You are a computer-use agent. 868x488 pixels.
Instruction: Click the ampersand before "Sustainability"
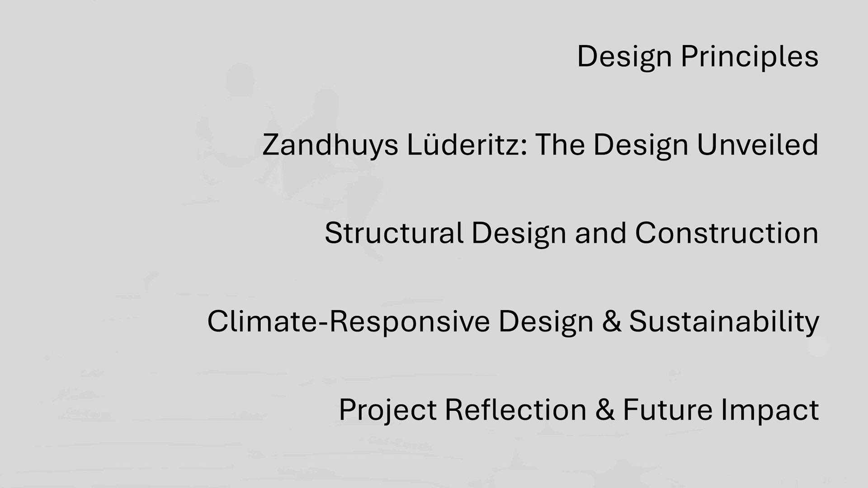click(x=611, y=322)
